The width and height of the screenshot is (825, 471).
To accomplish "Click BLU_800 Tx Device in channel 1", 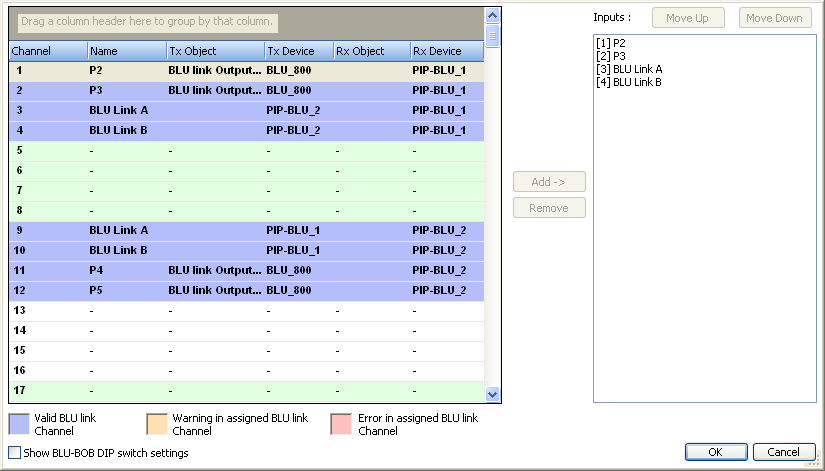I will [289, 71].
